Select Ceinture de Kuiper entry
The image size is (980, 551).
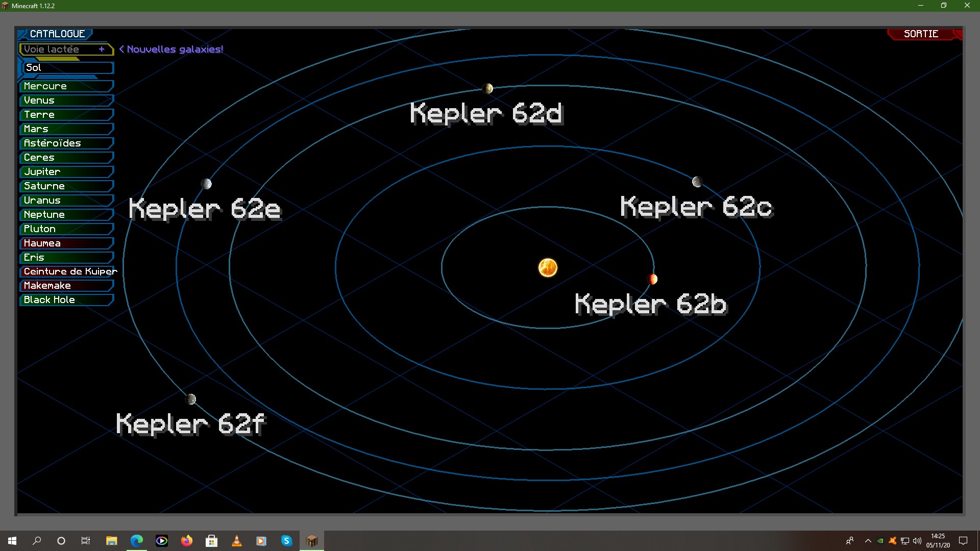tap(68, 271)
